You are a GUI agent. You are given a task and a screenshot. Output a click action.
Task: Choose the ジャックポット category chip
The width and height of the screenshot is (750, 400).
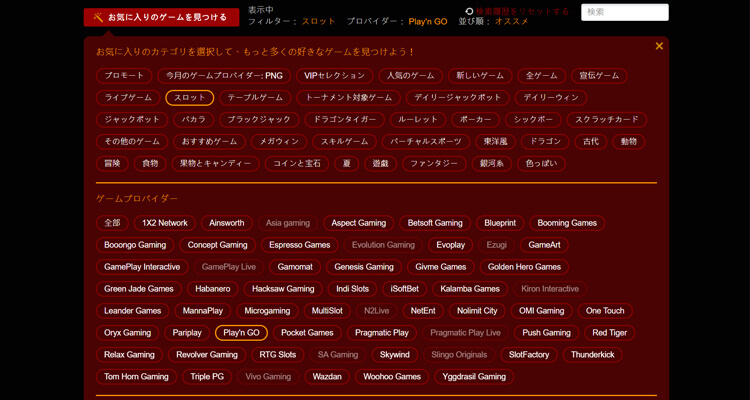click(x=132, y=120)
